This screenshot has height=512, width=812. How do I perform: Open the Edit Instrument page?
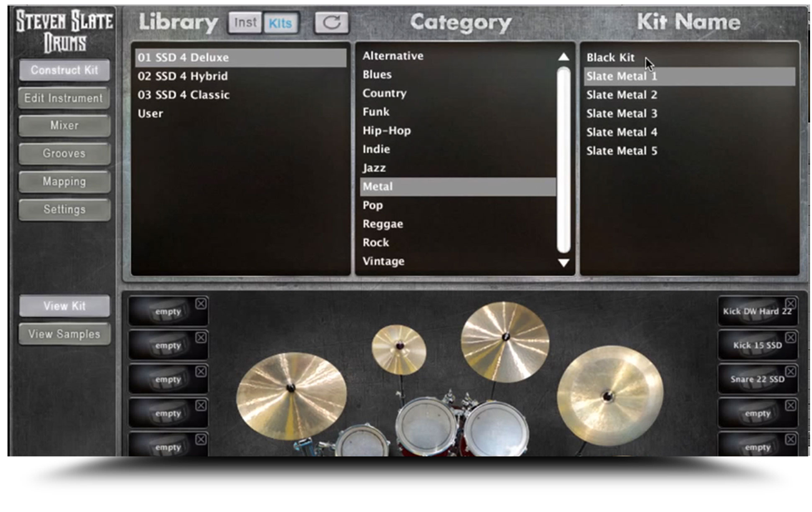(64, 98)
